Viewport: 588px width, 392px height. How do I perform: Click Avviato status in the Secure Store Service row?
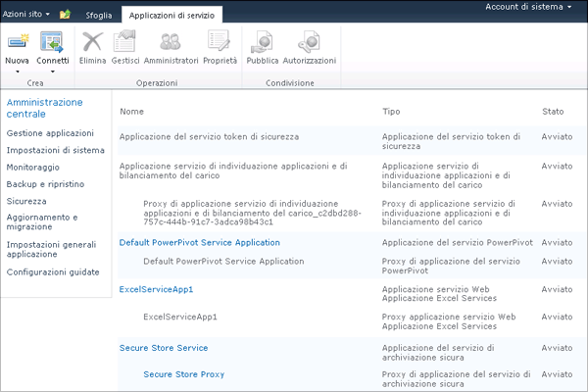557,348
